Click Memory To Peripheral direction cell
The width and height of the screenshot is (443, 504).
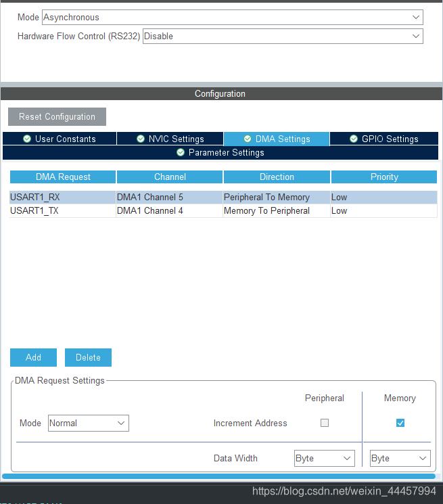coord(277,211)
